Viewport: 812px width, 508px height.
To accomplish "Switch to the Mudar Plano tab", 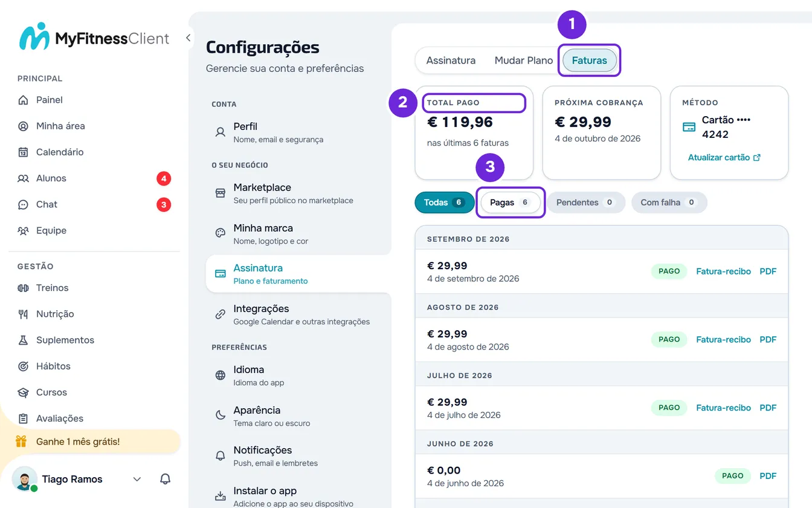I will [524, 60].
